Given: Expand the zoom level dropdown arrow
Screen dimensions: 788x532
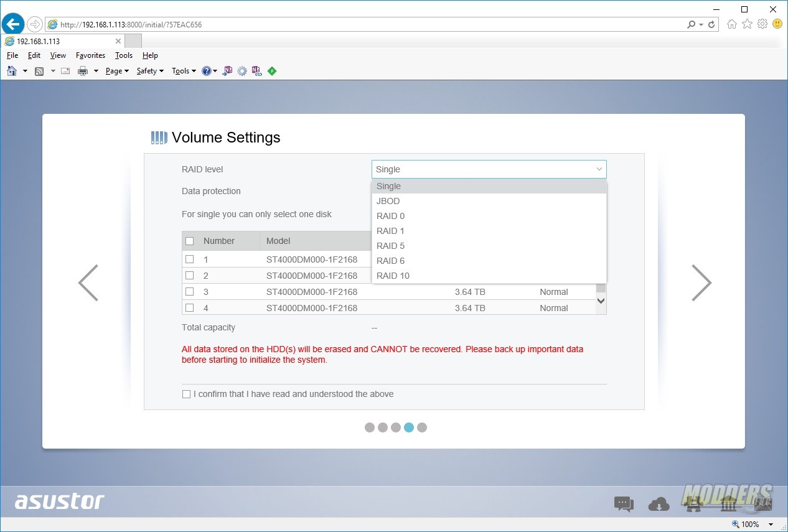Looking at the screenshot, I should (x=771, y=525).
